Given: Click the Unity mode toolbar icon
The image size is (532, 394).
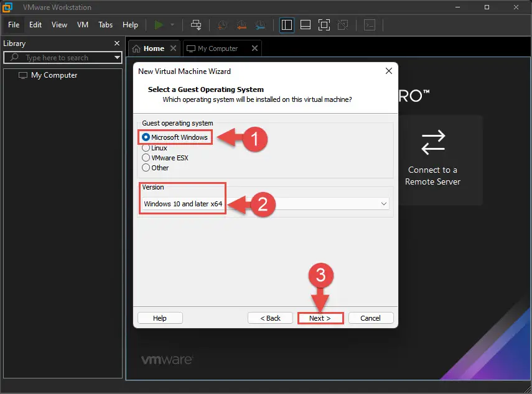Looking at the screenshot, I should pos(343,25).
